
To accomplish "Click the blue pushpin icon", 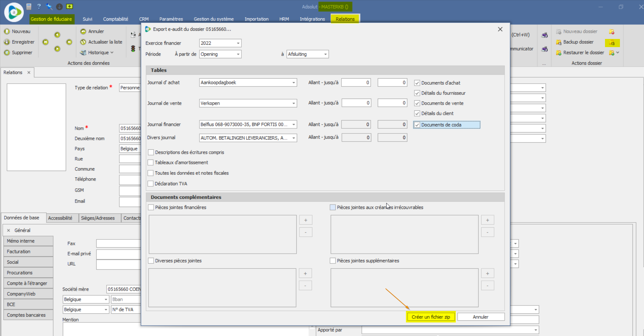I will click(x=49, y=6).
